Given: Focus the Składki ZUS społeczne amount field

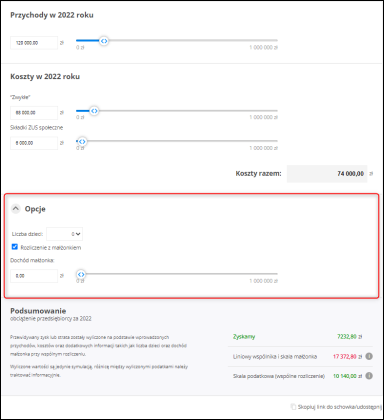Looking at the screenshot, I should 34,143.
